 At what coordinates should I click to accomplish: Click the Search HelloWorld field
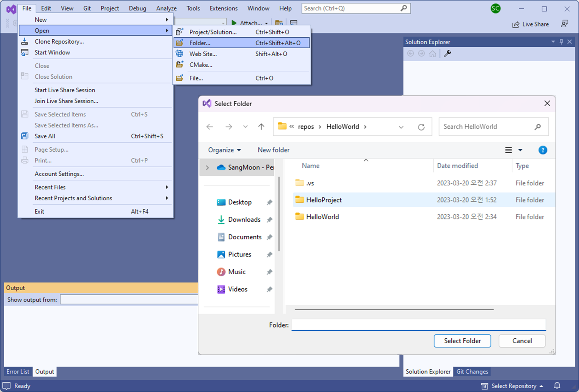point(493,127)
